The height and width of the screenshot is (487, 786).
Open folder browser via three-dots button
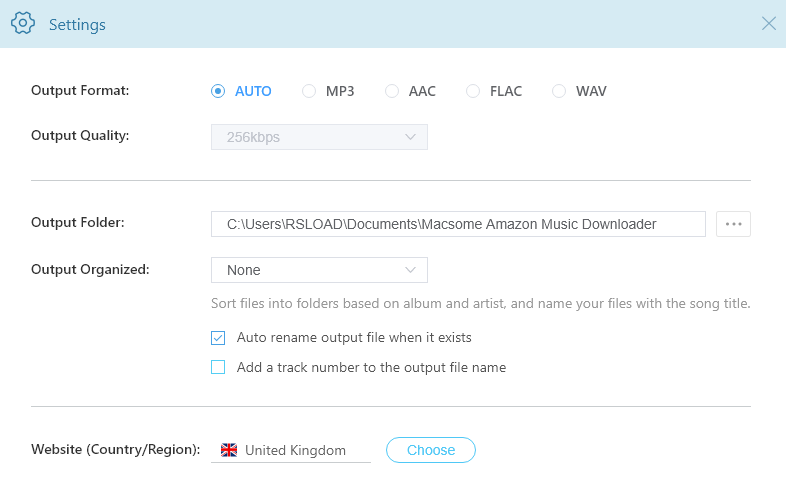click(733, 224)
